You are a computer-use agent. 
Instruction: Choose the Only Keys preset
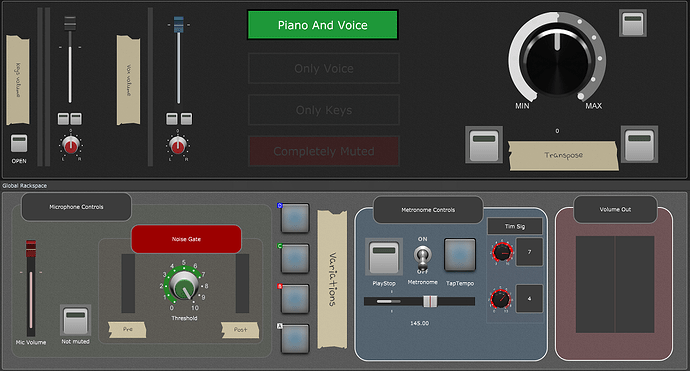(x=324, y=110)
